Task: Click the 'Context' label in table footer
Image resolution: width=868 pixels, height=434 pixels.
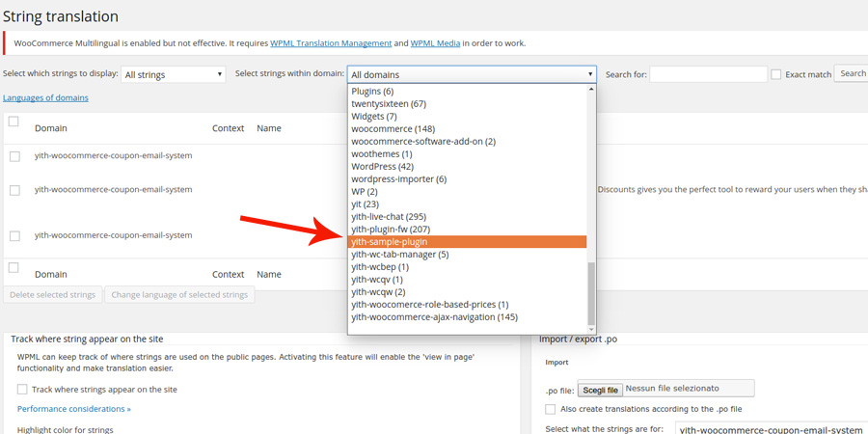Action: 228,275
